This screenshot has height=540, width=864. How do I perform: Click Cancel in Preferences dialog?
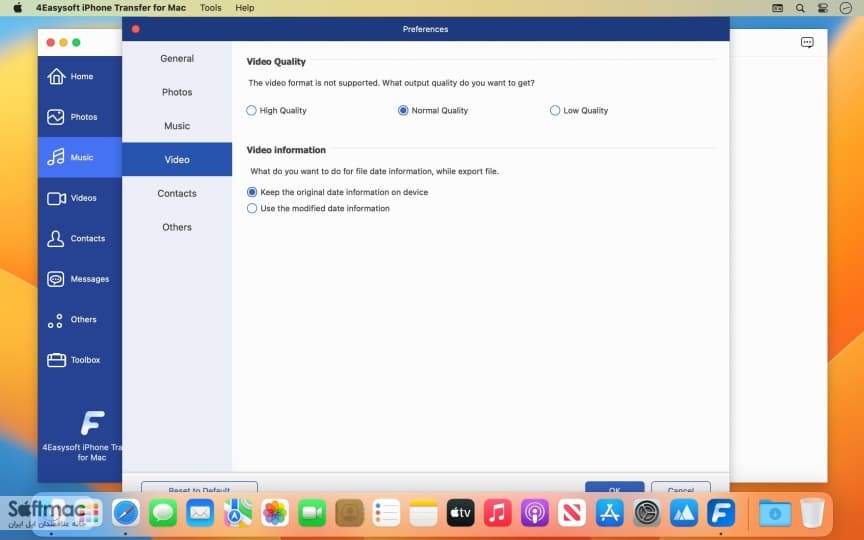click(x=681, y=487)
